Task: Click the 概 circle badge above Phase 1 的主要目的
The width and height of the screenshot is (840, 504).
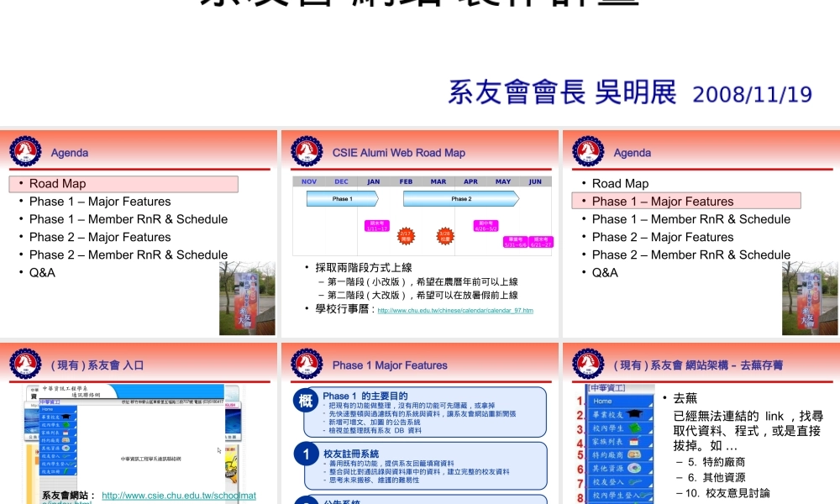Action: (306, 401)
